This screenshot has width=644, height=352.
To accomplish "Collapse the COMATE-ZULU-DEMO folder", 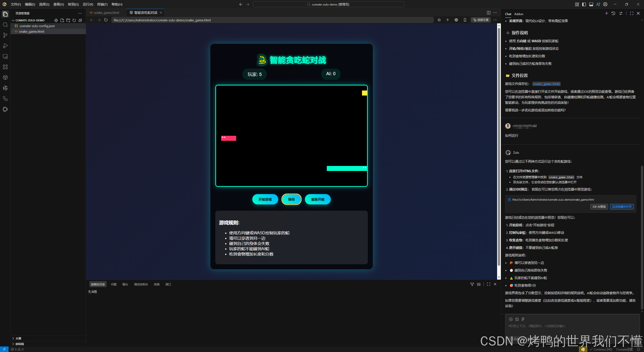I will pyautogui.click(x=13, y=20).
